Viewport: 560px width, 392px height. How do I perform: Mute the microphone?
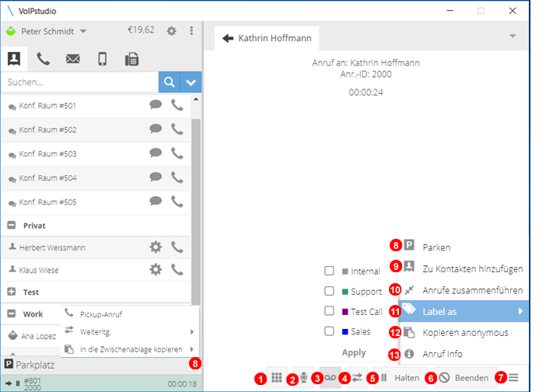[x=304, y=377]
